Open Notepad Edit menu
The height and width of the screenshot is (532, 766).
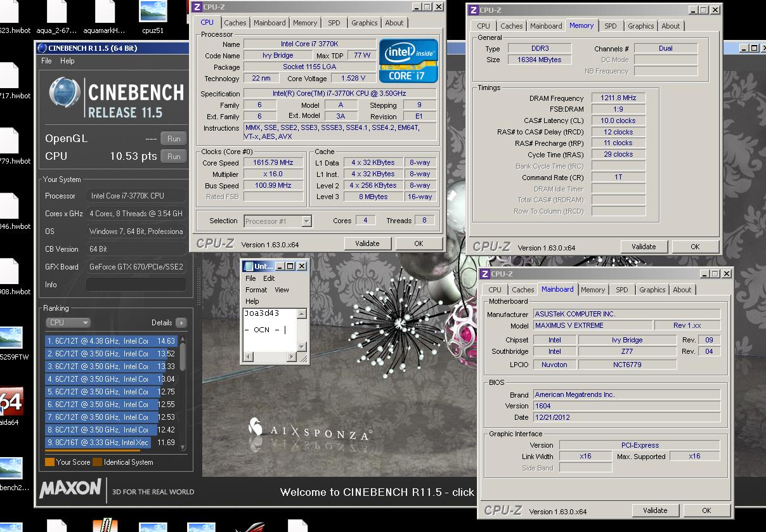[x=269, y=278]
